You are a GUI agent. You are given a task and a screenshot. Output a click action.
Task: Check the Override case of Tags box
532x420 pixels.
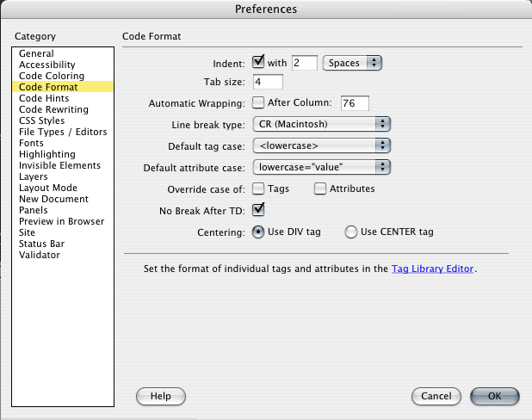(x=258, y=188)
